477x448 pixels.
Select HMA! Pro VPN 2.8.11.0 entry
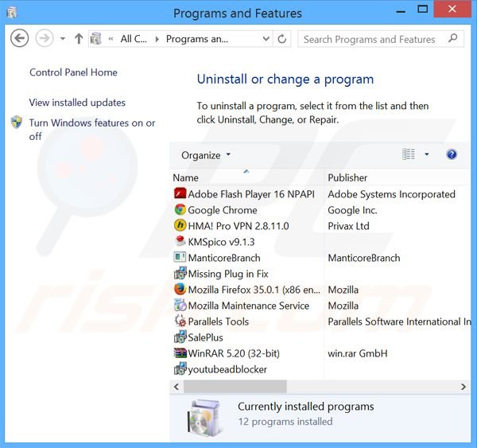[238, 226]
